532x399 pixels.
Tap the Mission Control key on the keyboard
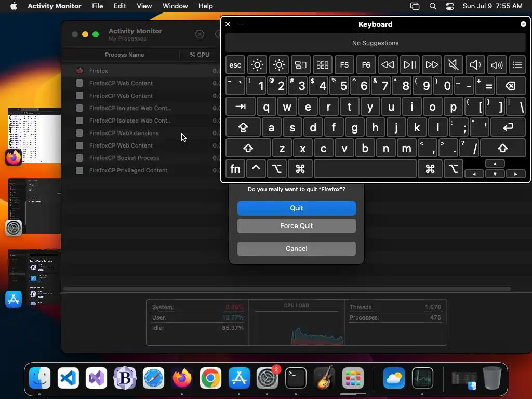[301, 65]
